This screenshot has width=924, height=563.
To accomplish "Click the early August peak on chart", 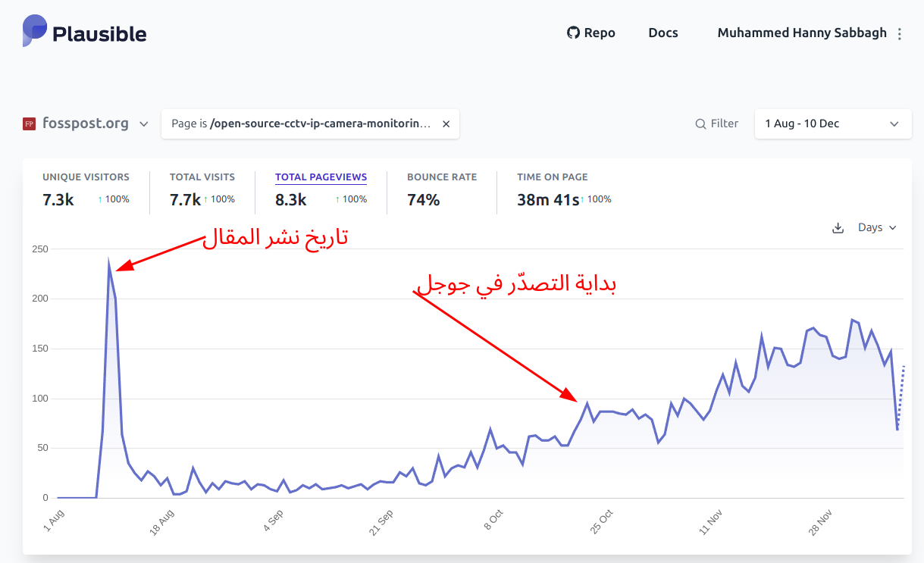I will tap(109, 265).
